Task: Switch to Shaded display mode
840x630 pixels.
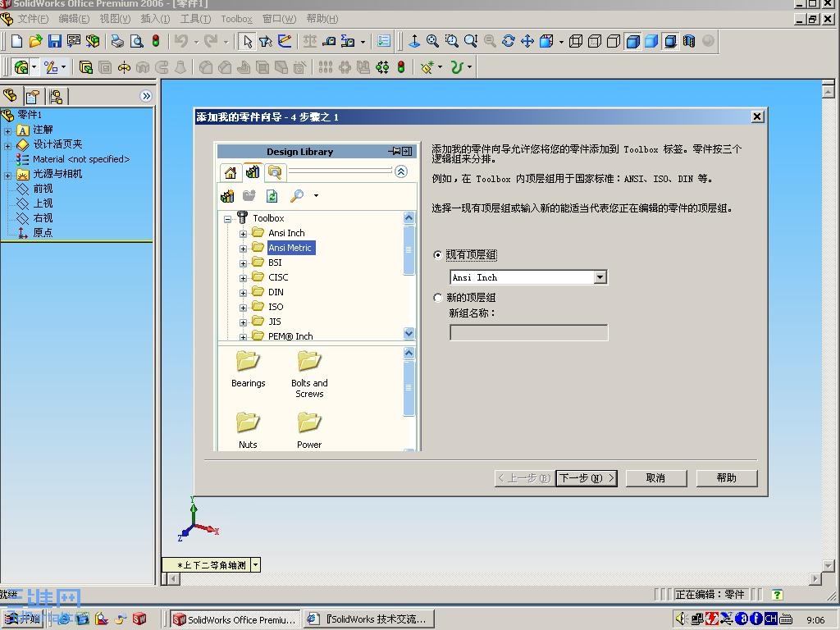Action: click(x=651, y=41)
